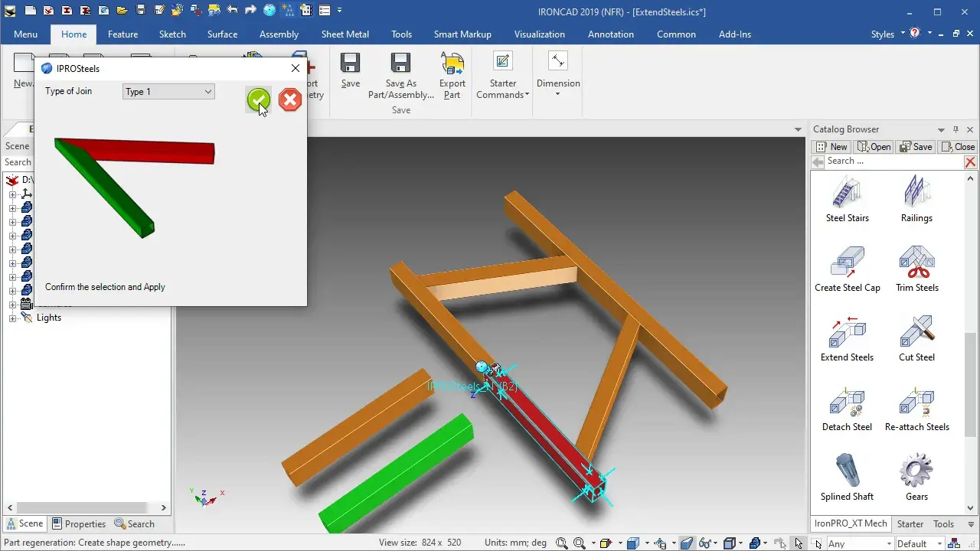Click Close in Catalog Browser

[x=958, y=147]
